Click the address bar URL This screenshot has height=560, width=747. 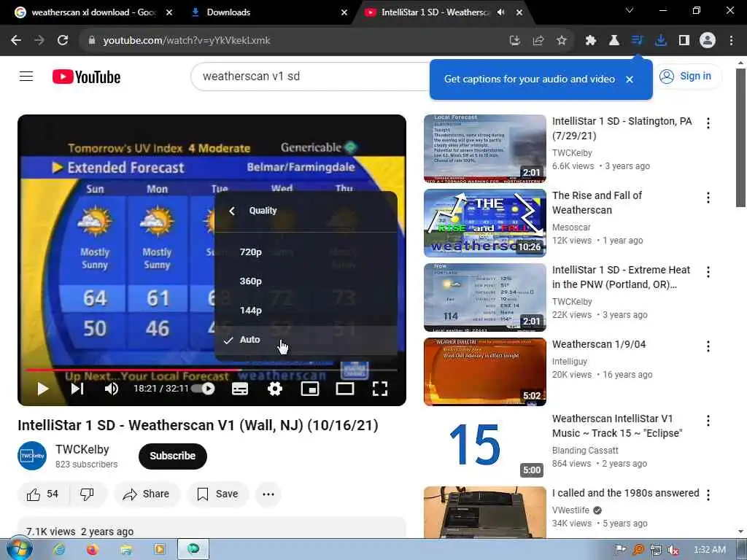(x=187, y=41)
